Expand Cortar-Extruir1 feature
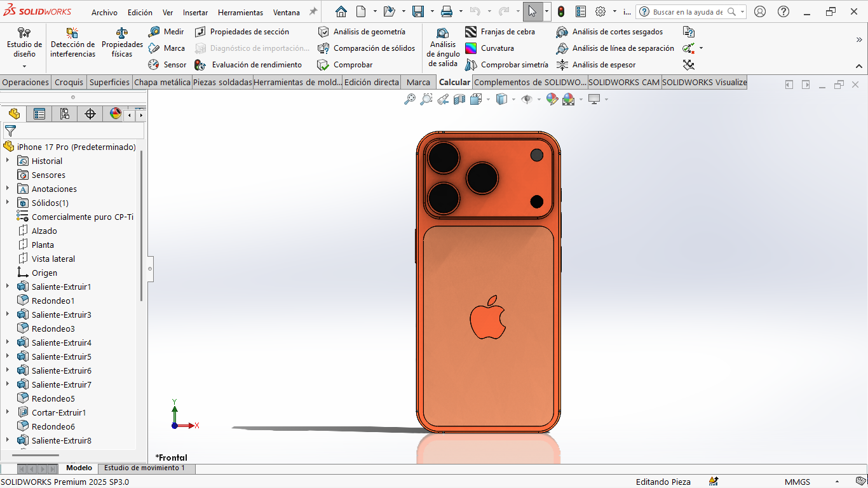Image resolution: width=868 pixels, height=488 pixels. click(x=8, y=412)
